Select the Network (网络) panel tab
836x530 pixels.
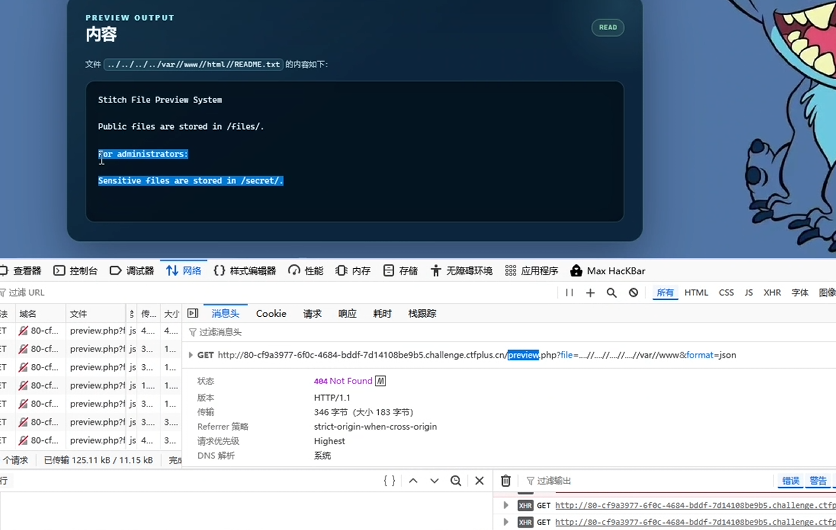coord(183,271)
